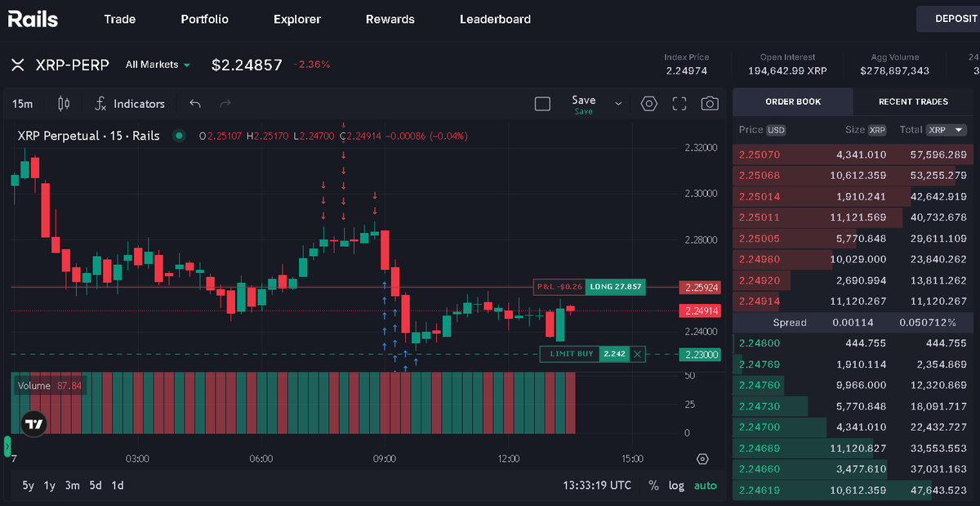Select ask price 2.25014 row
The image size is (980, 506).
(x=853, y=196)
